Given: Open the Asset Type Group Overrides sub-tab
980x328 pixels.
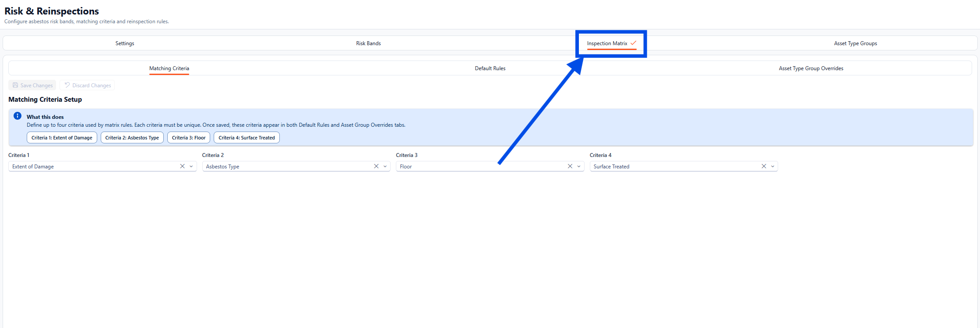Looking at the screenshot, I should (811, 68).
